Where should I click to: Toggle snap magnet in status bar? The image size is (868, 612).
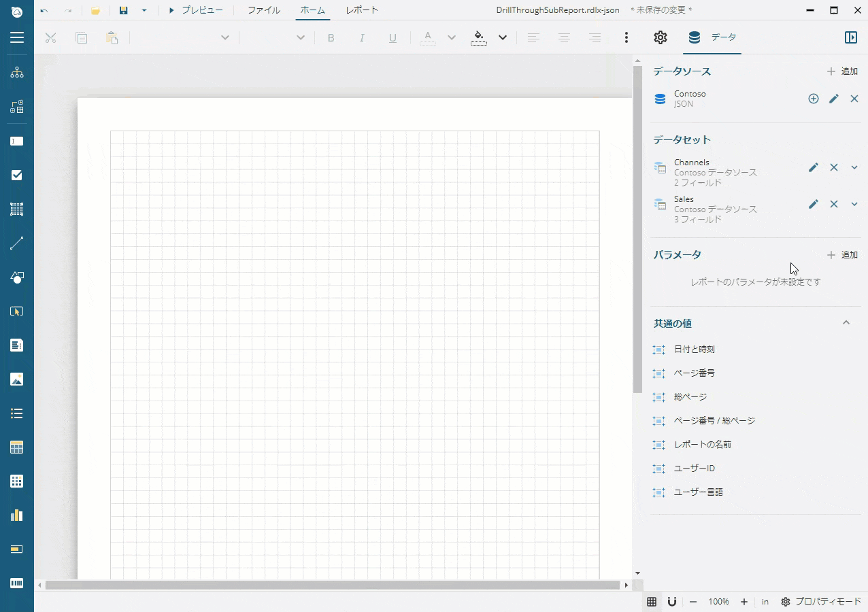671,602
